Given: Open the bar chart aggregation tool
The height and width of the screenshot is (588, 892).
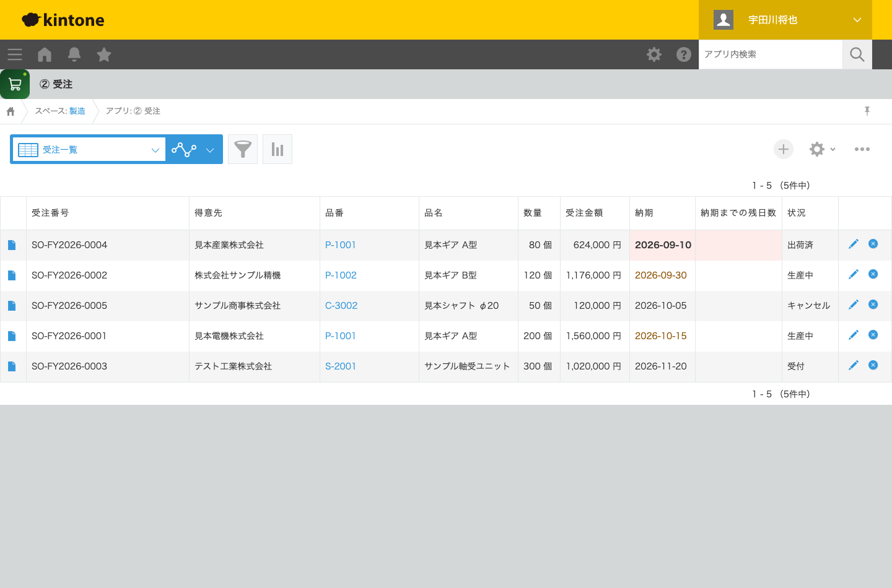Looking at the screenshot, I should click(x=278, y=149).
